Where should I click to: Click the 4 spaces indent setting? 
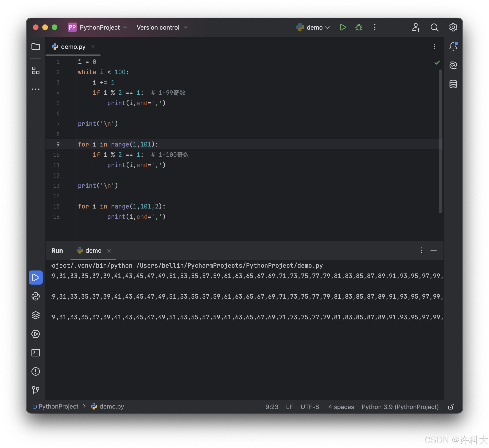pyautogui.click(x=341, y=407)
